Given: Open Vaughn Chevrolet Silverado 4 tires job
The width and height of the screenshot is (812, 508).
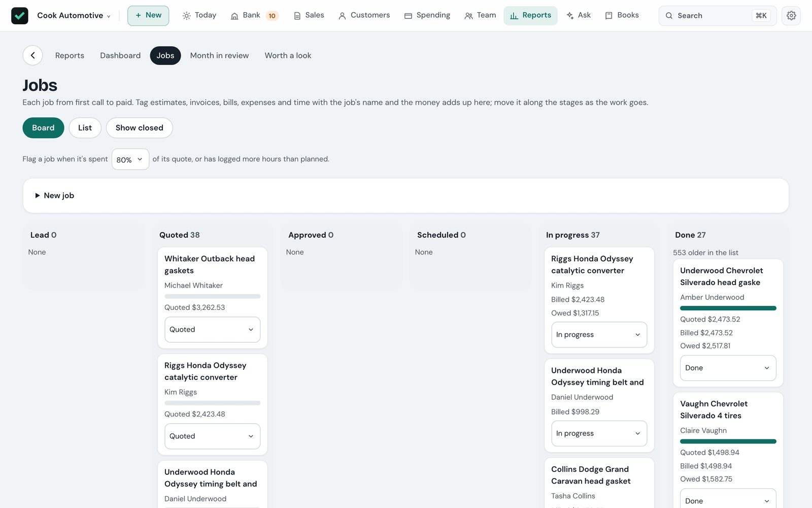Looking at the screenshot, I should (714, 409).
